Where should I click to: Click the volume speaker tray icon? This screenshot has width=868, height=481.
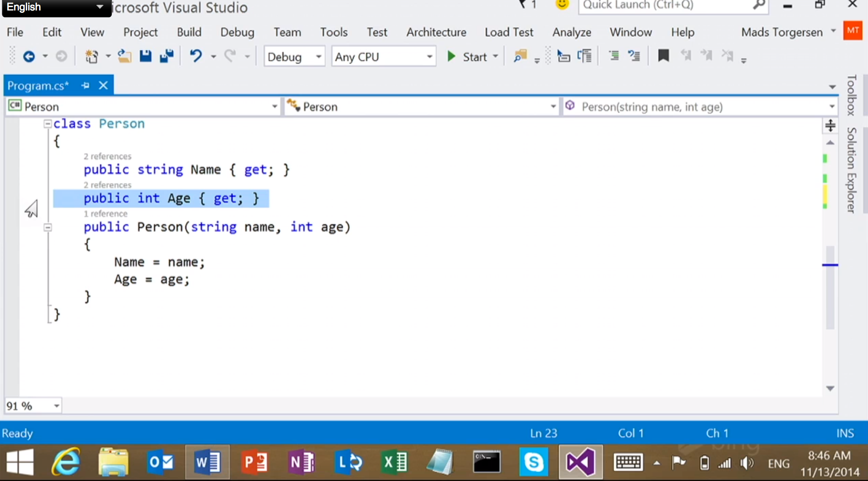(747, 463)
